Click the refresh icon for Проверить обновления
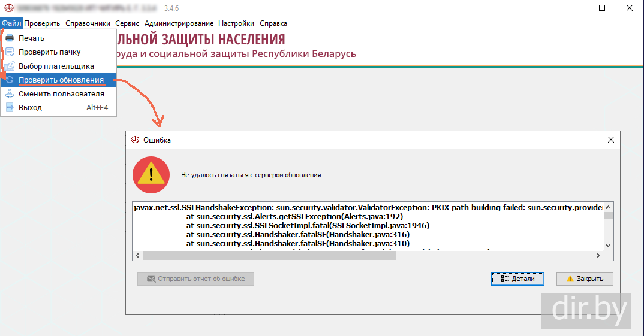The width and height of the screenshot is (644, 336). [10, 80]
